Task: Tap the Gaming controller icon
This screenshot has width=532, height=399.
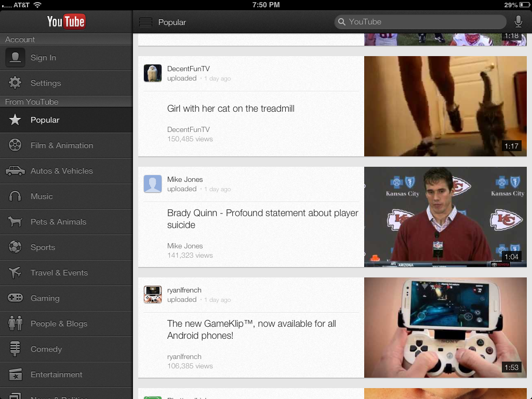Action: coord(15,298)
